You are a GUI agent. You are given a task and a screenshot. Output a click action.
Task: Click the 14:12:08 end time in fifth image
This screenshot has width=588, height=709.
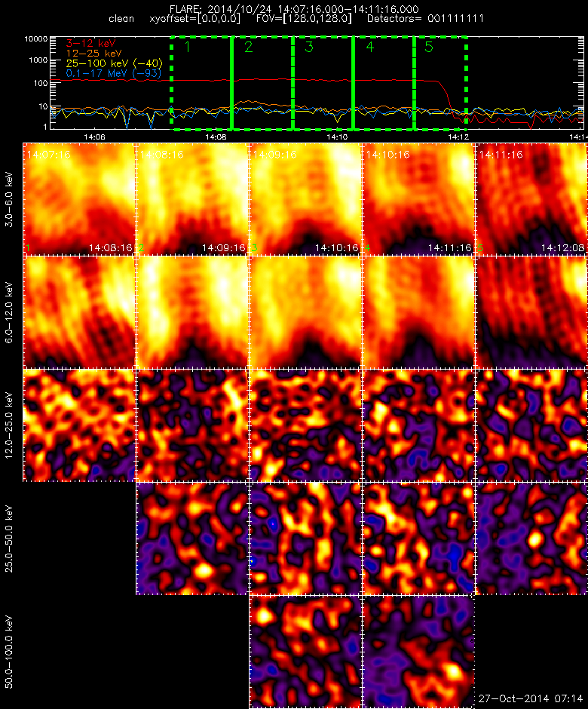point(562,248)
